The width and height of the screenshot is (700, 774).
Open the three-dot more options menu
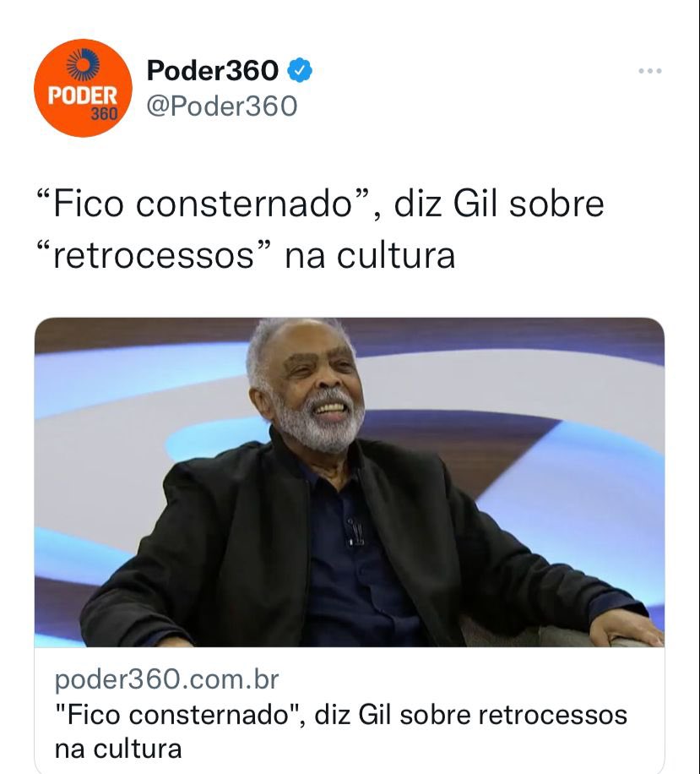click(x=649, y=71)
